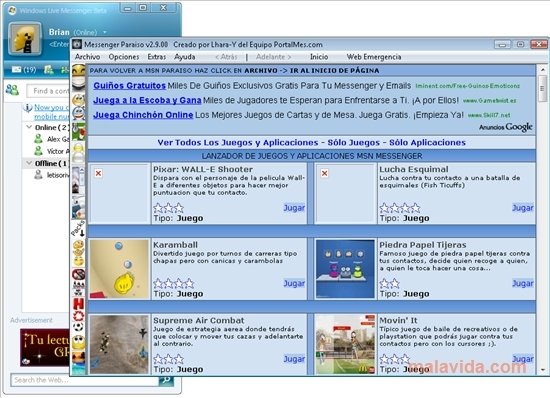Open the Juega a la Escoba y Gana link
Viewport: 550px width, 398px height.
147,100
